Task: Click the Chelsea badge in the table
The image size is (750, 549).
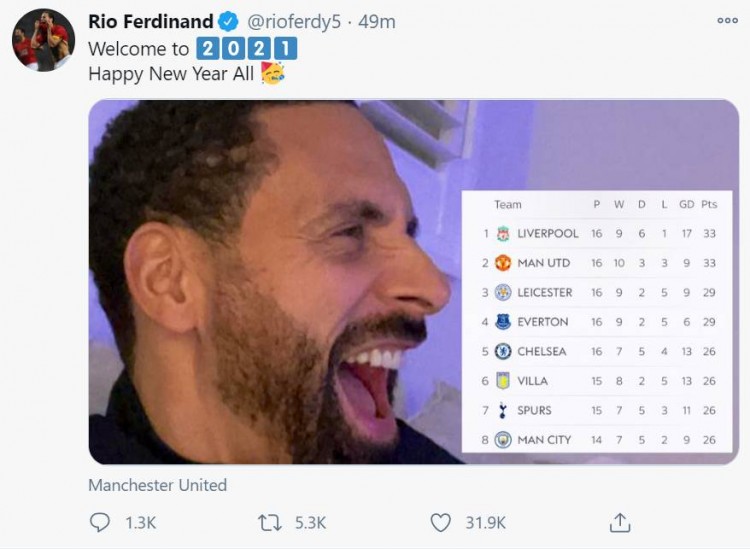Action: coord(503,351)
